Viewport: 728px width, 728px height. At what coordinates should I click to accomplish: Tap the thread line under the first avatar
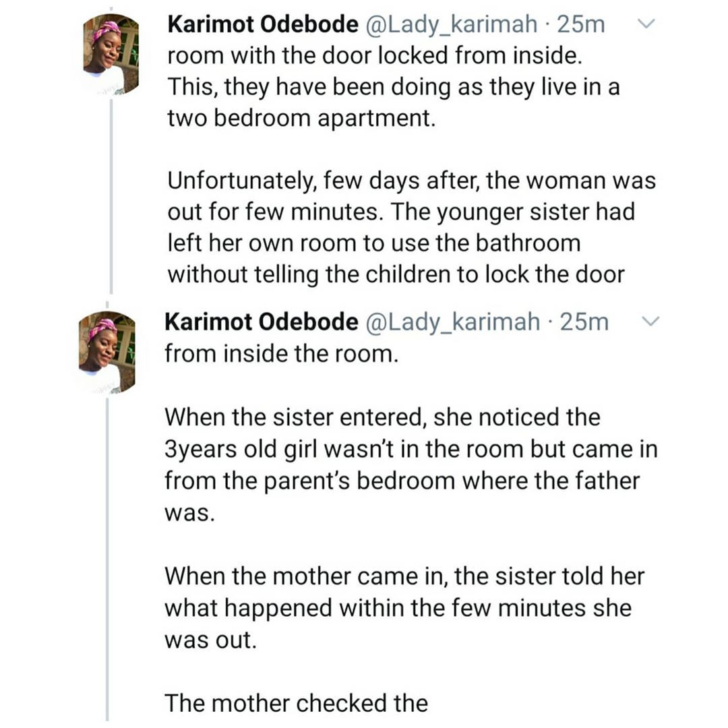[x=111, y=196]
